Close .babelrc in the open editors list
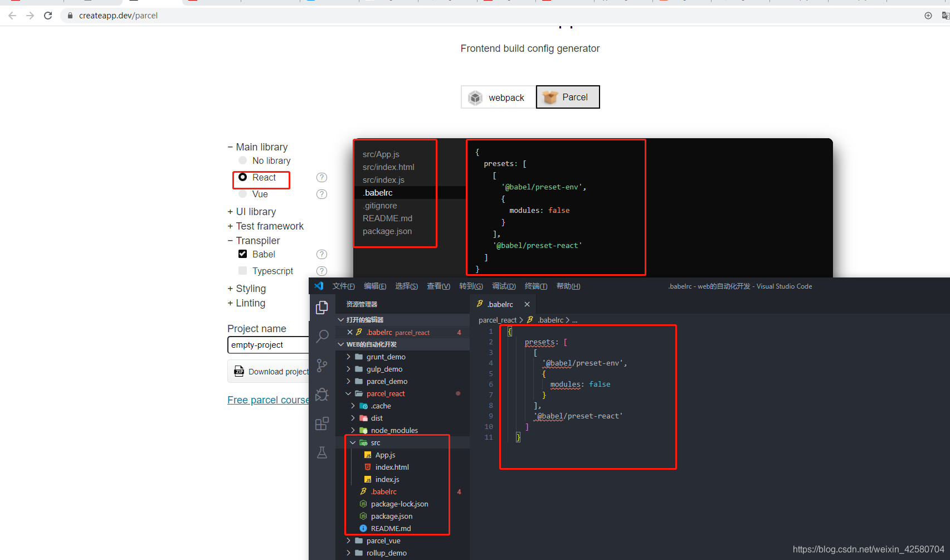The image size is (950, 560). [x=350, y=332]
